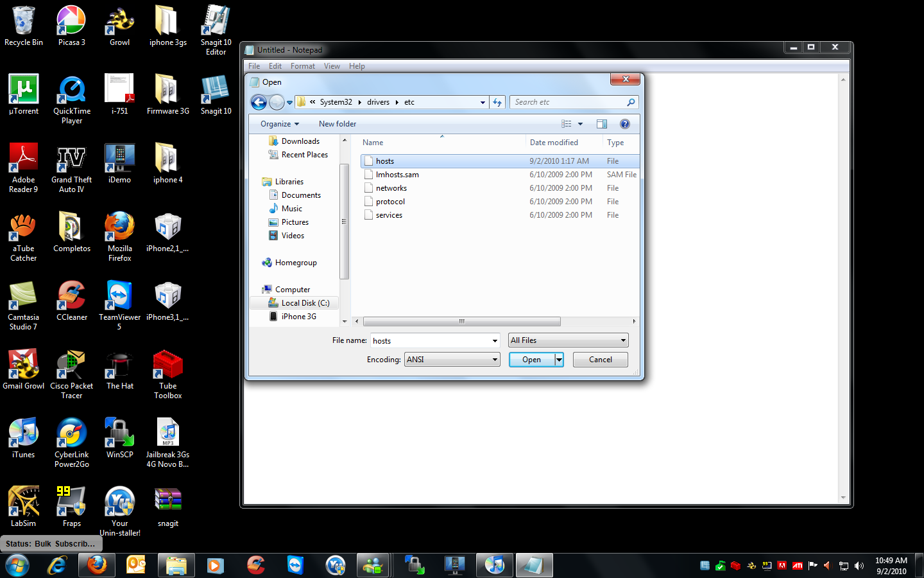Viewport: 924px width, 578px height.
Task: Click the Open button
Action: point(532,360)
